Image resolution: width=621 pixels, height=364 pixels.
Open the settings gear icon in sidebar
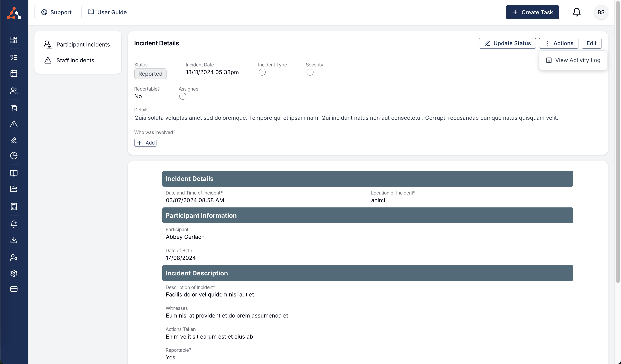pyautogui.click(x=14, y=273)
